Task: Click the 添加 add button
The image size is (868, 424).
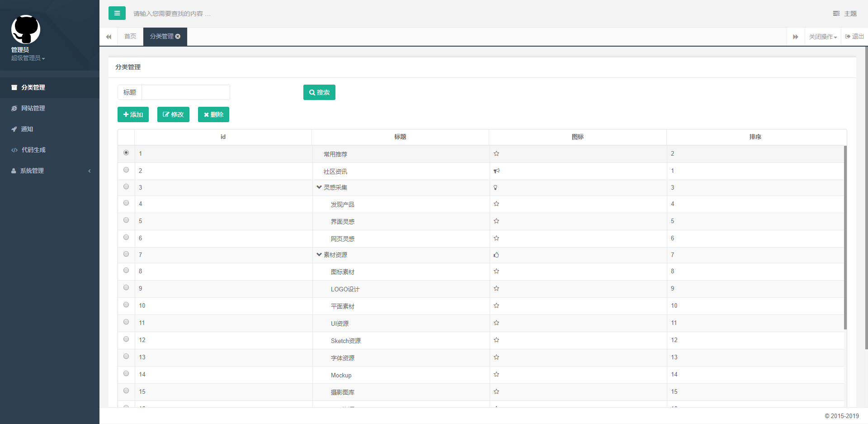Action: [x=133, y=114]
